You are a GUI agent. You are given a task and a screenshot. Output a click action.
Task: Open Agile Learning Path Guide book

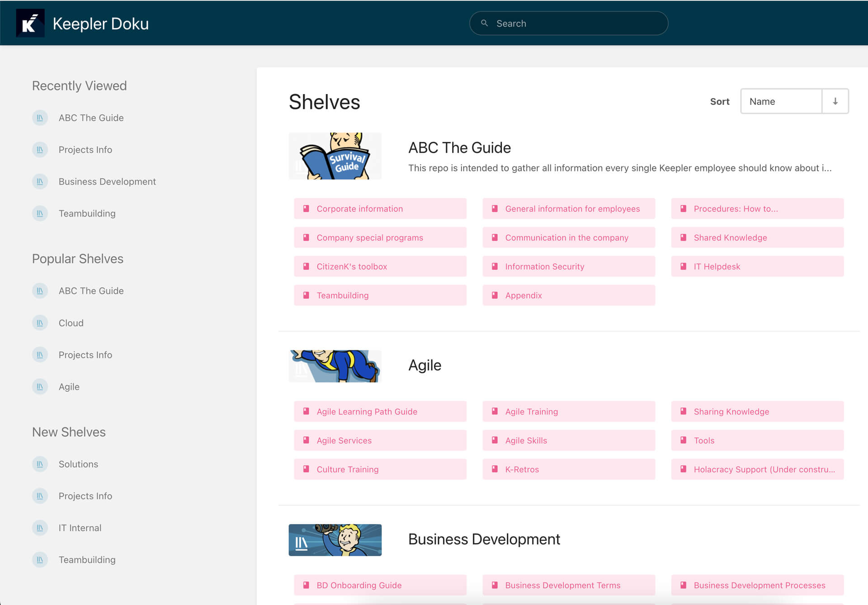point(380,411)
